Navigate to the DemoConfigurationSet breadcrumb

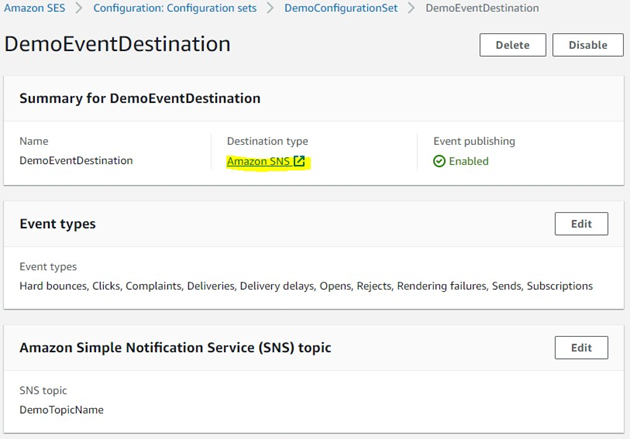340,8
